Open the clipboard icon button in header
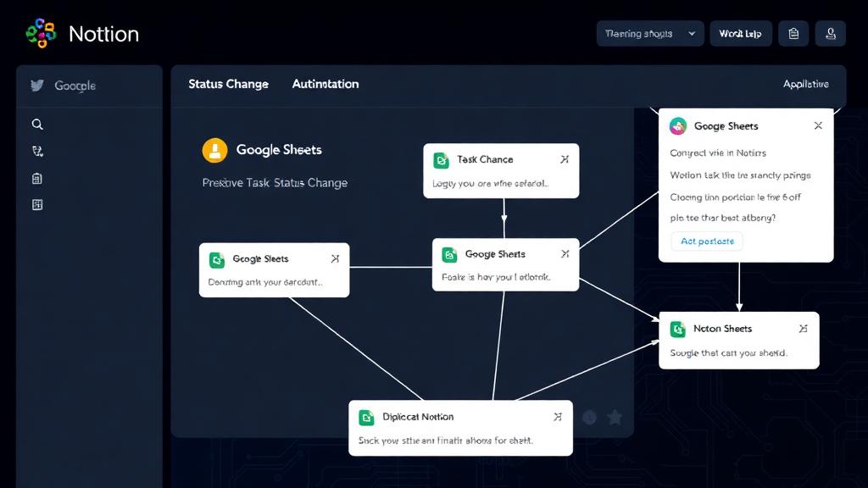The image size is (868, 488). point(793,34)
